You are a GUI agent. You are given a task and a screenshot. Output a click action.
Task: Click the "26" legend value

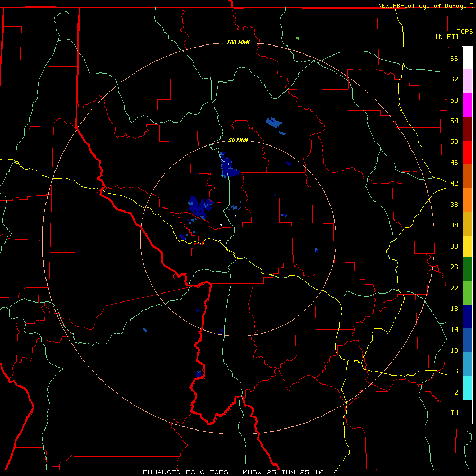(x=454, y=267)
